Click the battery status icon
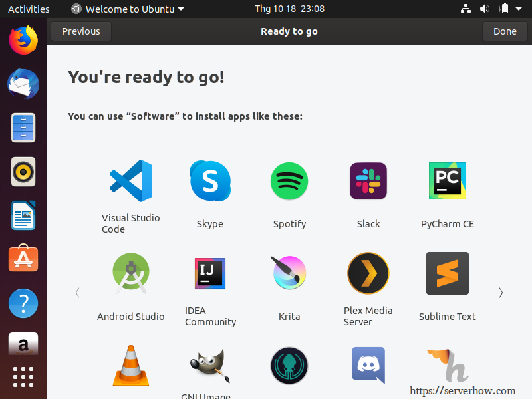The height and width of the screenshot is (399, 532). (x=504, y=9)
